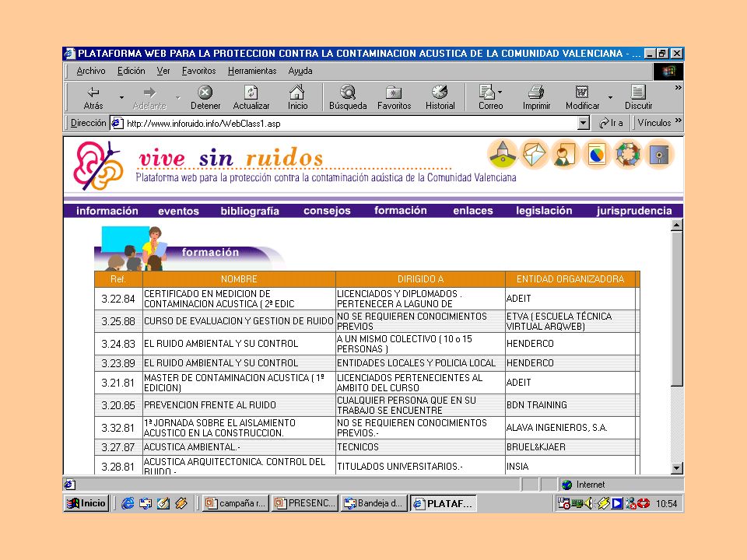Click the page scrollbar up arrow
Image resolution: width=747 pixels, height=560 pixels.
[676, 225]
